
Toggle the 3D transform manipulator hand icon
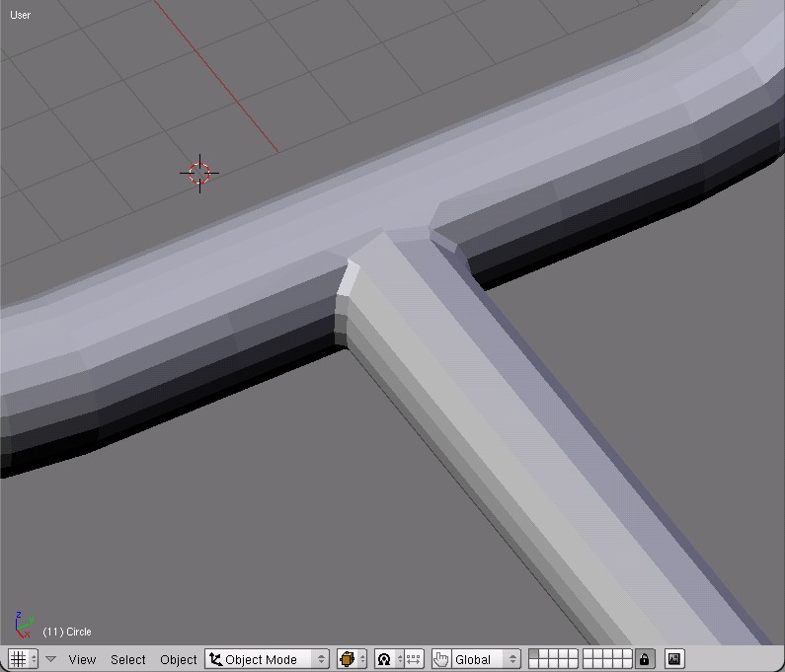click(x=441, y=659)
